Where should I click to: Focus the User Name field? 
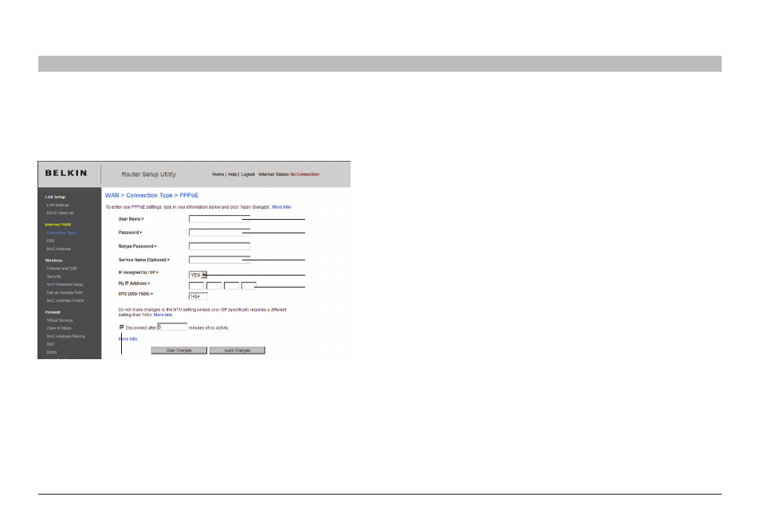pyautogui.click(x=219, y=218)
